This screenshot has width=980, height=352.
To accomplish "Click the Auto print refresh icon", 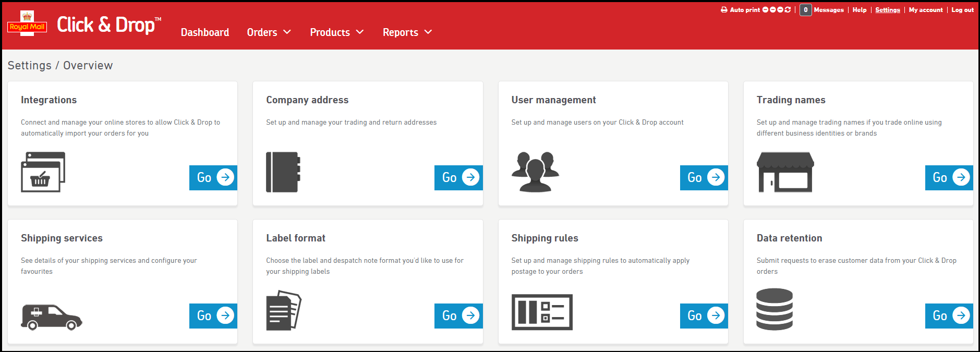I will [x=788, y=10].
